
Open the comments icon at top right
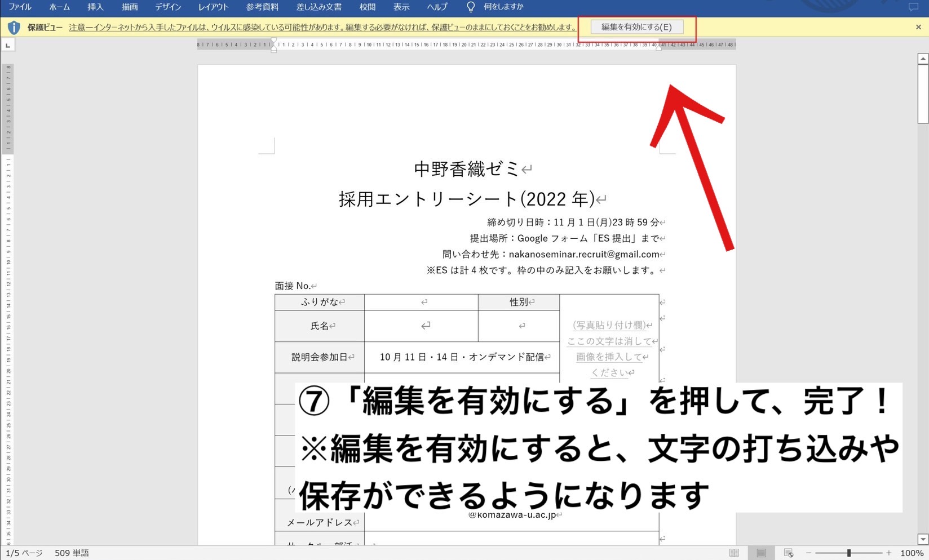913,7
